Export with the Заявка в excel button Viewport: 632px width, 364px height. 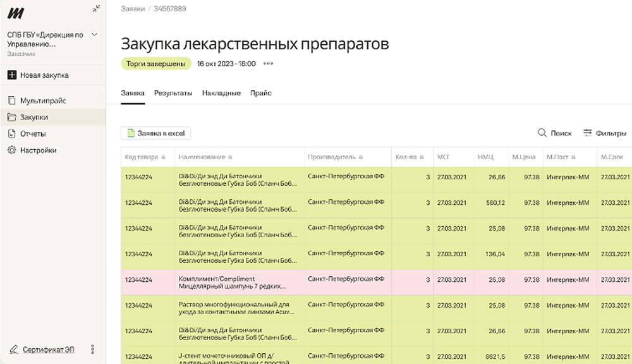155,133
